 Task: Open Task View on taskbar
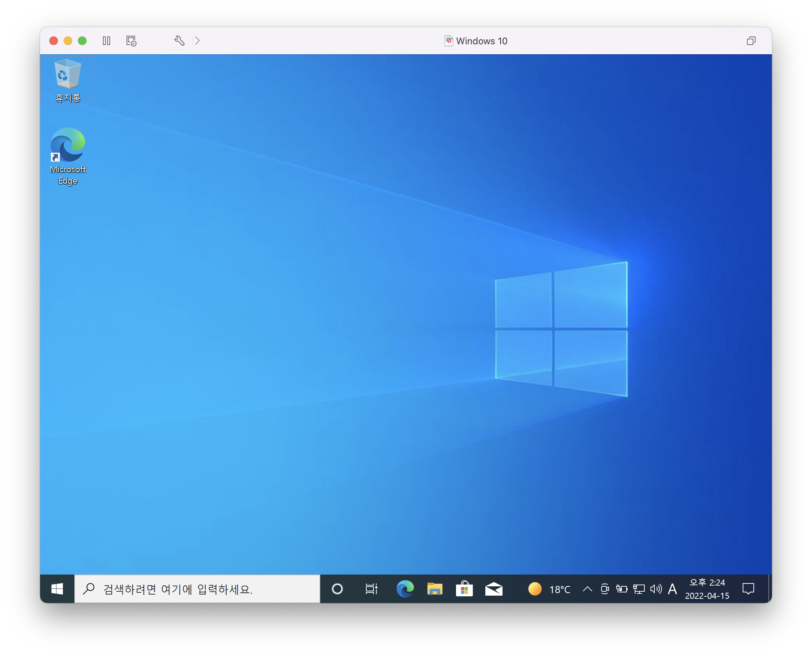tap(371, 589)
